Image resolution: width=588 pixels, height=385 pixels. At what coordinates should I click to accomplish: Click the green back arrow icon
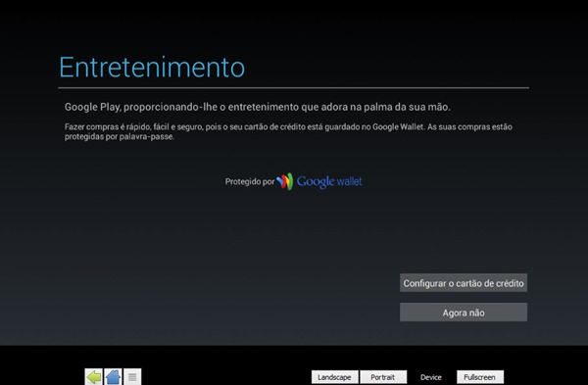(x=93, y=377)
